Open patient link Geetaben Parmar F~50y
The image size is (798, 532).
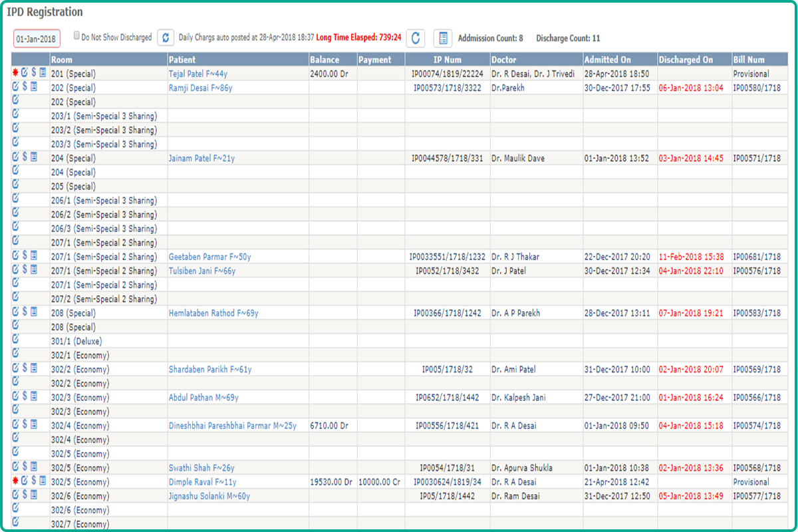pos(209,257)
